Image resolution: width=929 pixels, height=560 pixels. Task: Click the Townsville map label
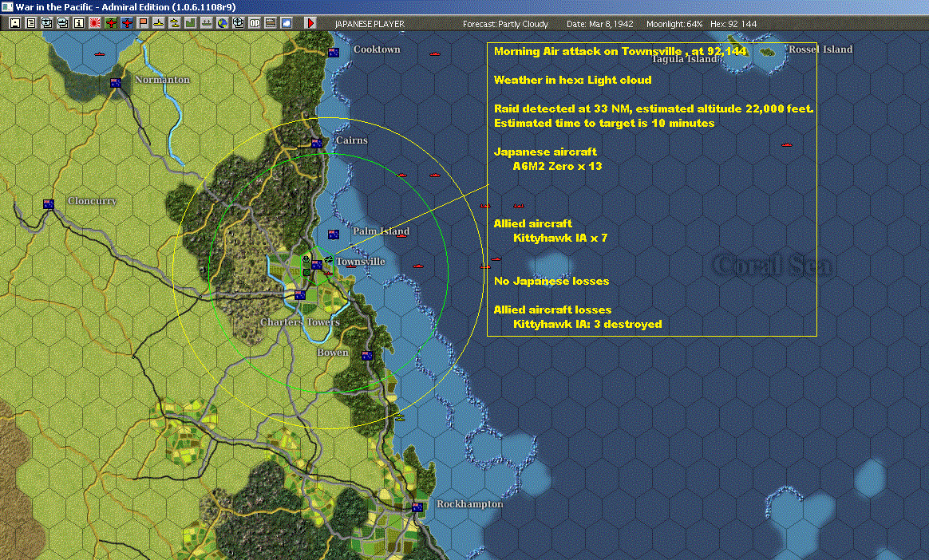pos(360,261)
